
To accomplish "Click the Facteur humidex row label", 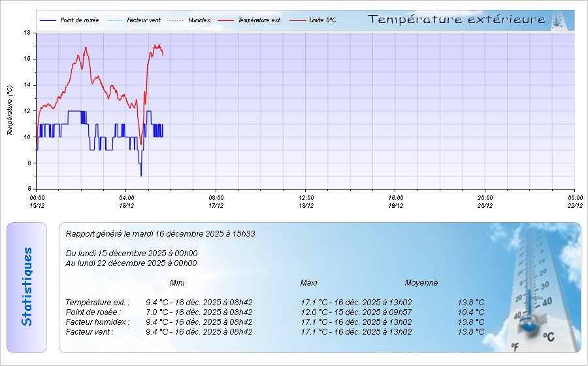I will tap(97, 322).
